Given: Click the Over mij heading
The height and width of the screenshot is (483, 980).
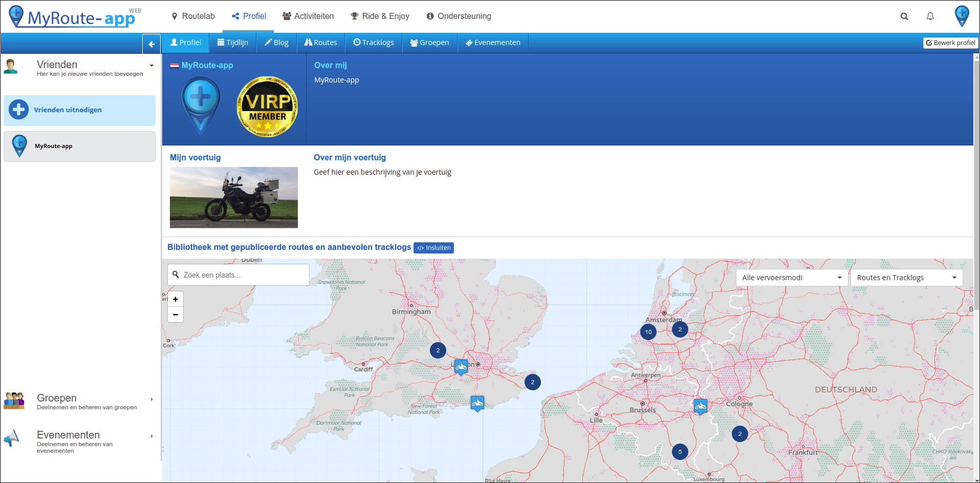Looking at the screenshot, I should [331, 66].
